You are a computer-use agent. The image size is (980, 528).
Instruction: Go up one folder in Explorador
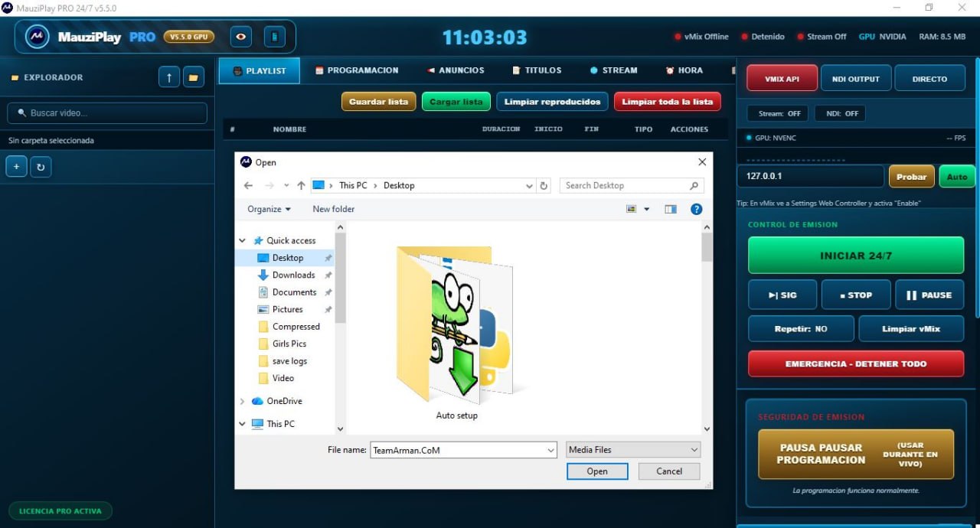coord(169,77)
